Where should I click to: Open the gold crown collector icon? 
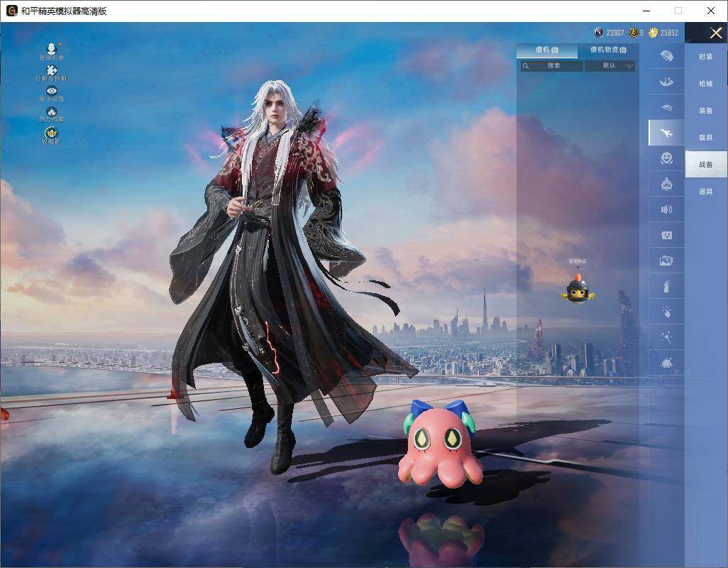[x=52, y=133]
